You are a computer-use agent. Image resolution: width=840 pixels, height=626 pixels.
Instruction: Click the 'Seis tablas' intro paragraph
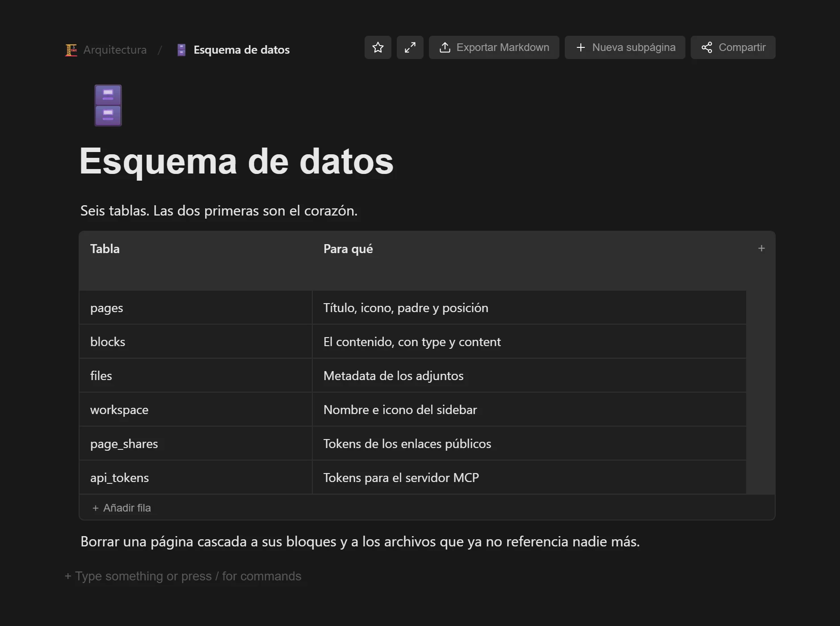[x=219, y=211]
